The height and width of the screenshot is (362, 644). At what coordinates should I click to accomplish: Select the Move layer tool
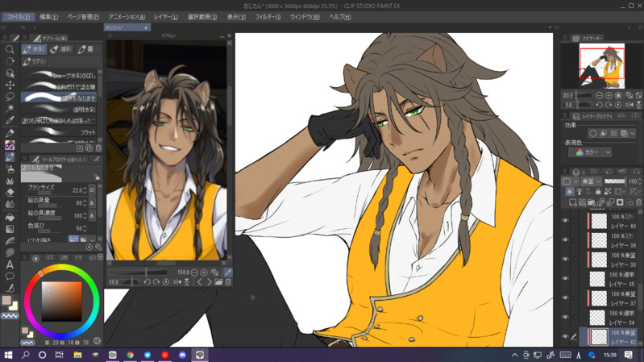tap(10, 85)
